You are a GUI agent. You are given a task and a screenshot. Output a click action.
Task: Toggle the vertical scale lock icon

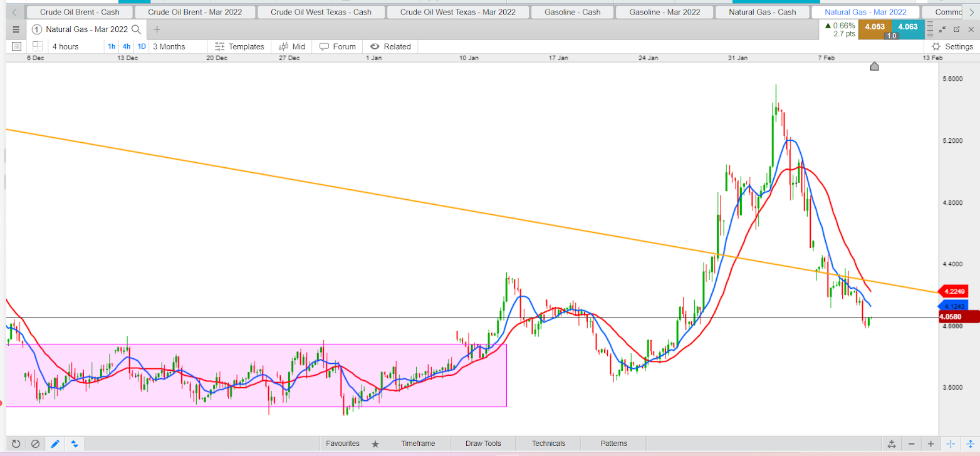click(x=970, y=443)
